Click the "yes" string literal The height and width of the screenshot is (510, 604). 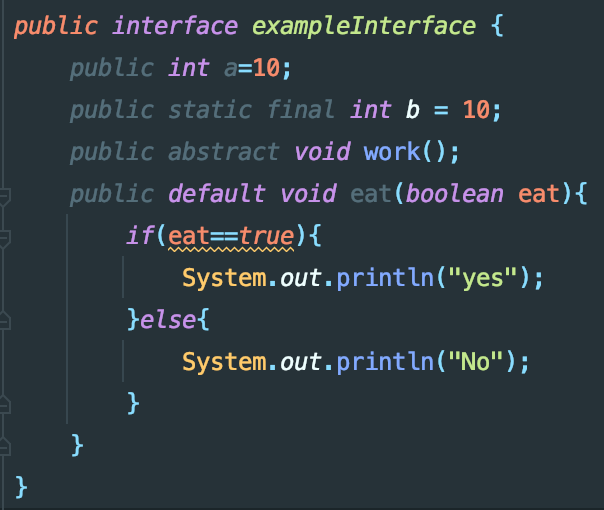coord(483,278)
